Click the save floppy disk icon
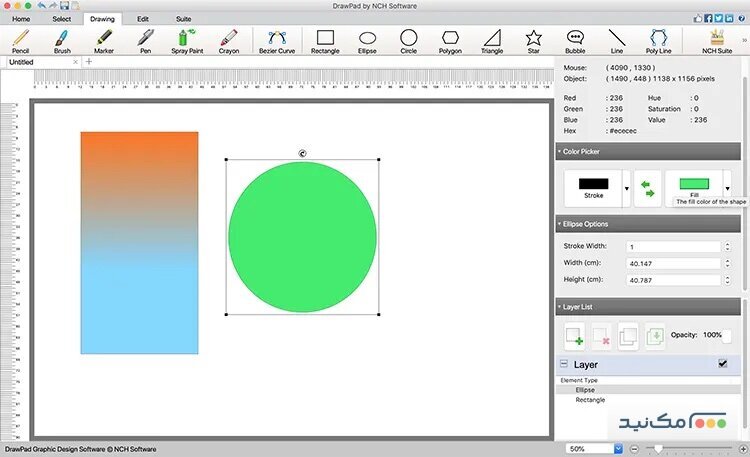The image size is (750, 457). click(x=65, y=6)
